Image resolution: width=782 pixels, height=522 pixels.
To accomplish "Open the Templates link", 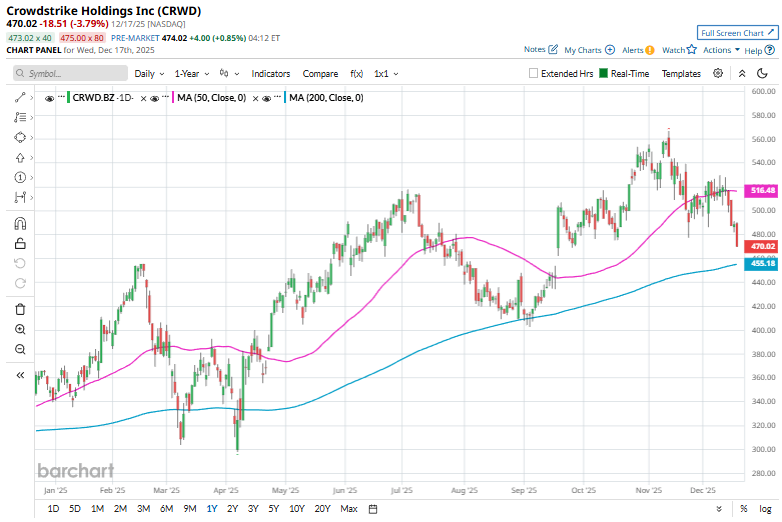I will pyautogui.click(x=681, y=74).
